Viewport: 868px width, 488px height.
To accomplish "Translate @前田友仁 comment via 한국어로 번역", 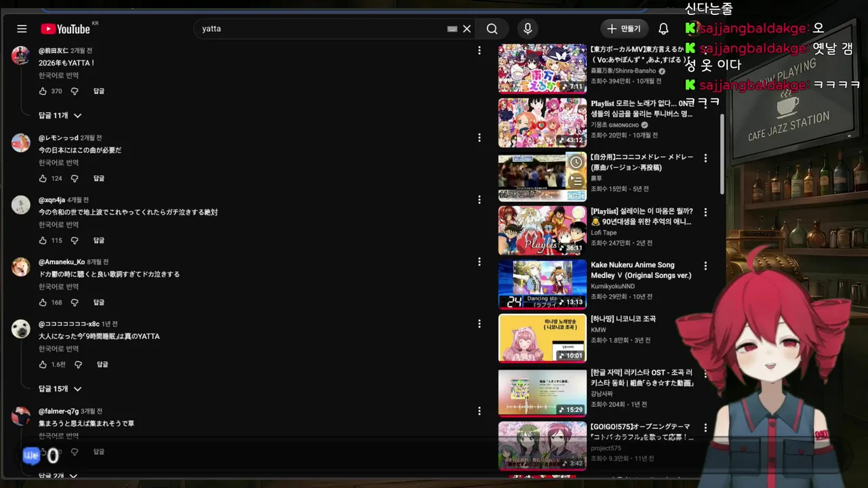I will (58, 75).
